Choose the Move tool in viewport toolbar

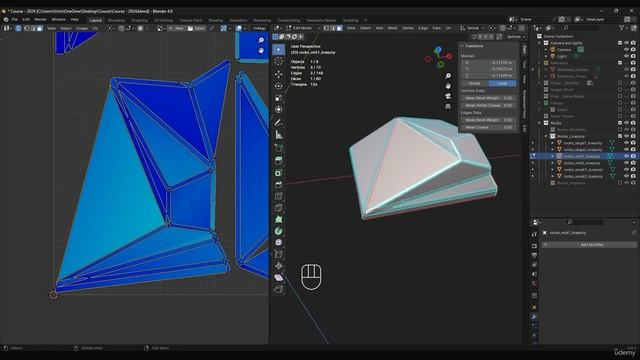[x=279, y=74]
